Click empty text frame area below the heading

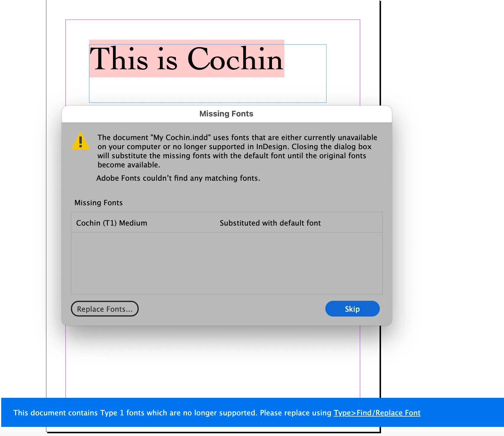pyautogui.click(x=207, y=90)
